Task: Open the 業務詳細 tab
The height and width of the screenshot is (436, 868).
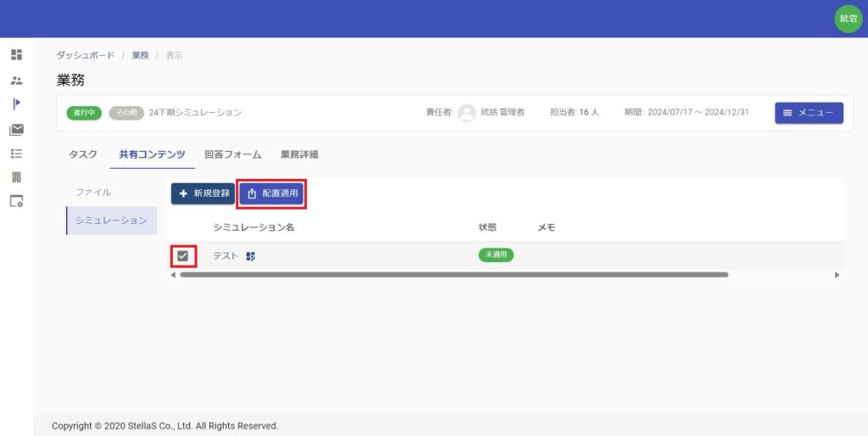Action: [x=299, y=154]
